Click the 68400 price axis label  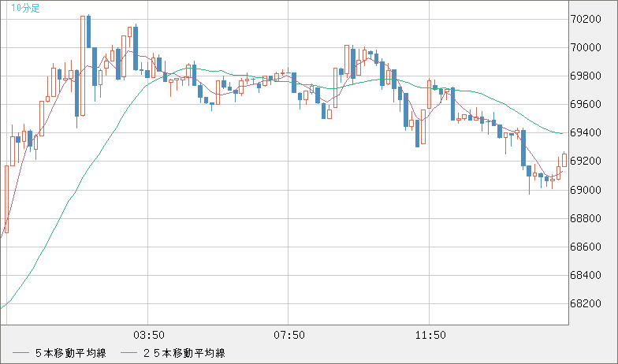pyautogui.click(x=586, y=275)
